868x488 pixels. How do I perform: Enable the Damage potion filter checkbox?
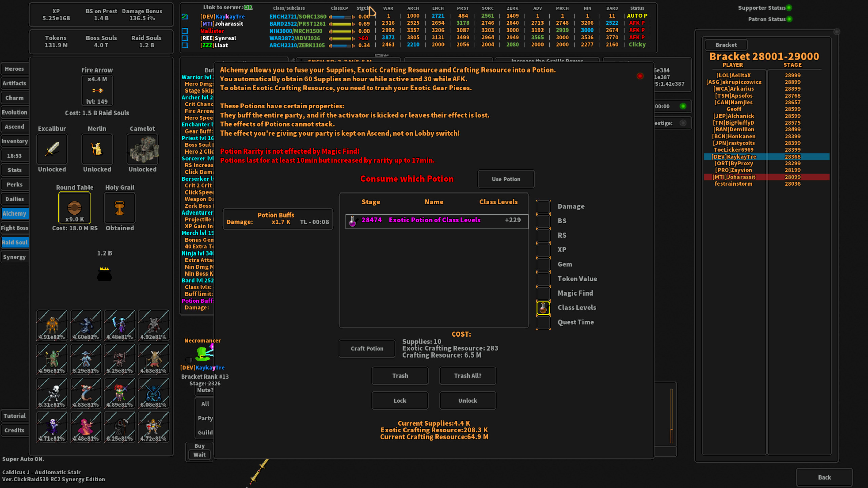pos(544,206)
